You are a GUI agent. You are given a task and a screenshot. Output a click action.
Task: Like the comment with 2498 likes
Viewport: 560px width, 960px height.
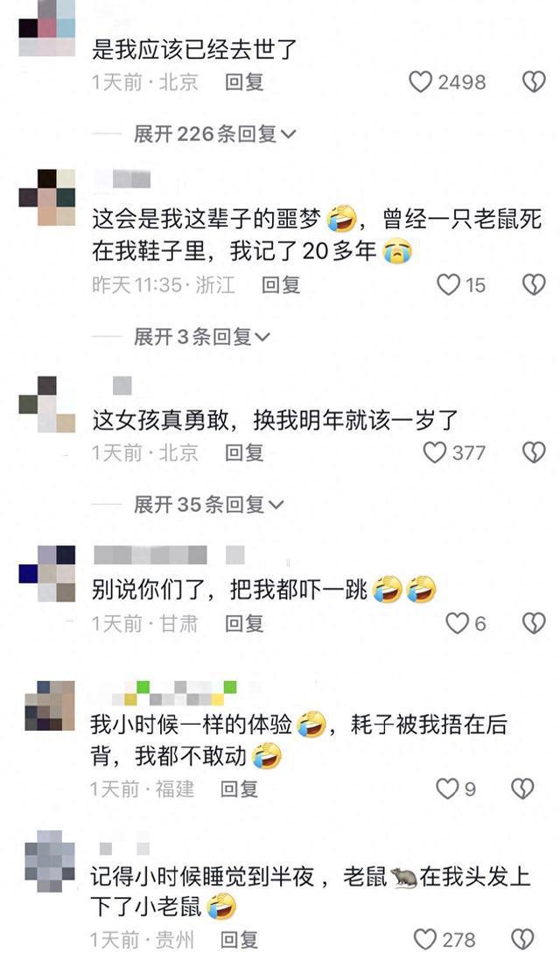tap(421, 82)
